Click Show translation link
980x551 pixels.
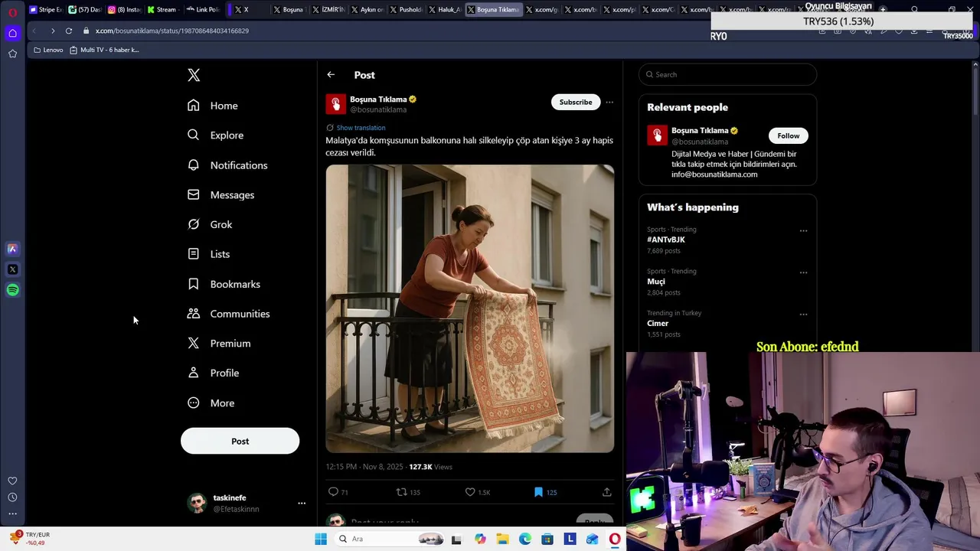[361, 128]
